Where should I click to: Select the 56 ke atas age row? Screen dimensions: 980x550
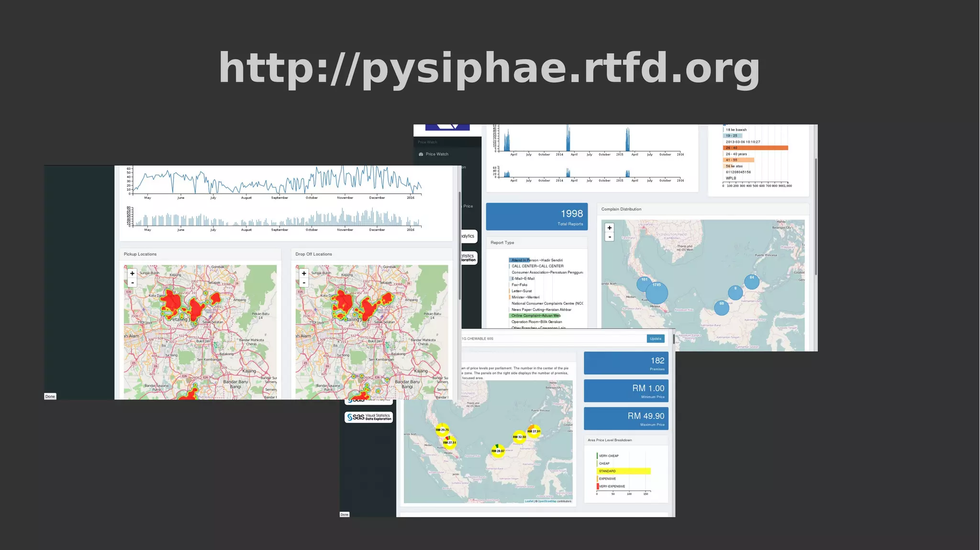tap(734, 166)
